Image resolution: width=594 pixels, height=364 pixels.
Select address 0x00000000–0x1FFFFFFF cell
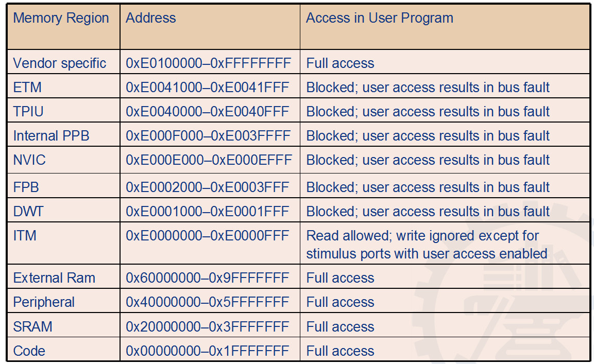coord(208,351)
